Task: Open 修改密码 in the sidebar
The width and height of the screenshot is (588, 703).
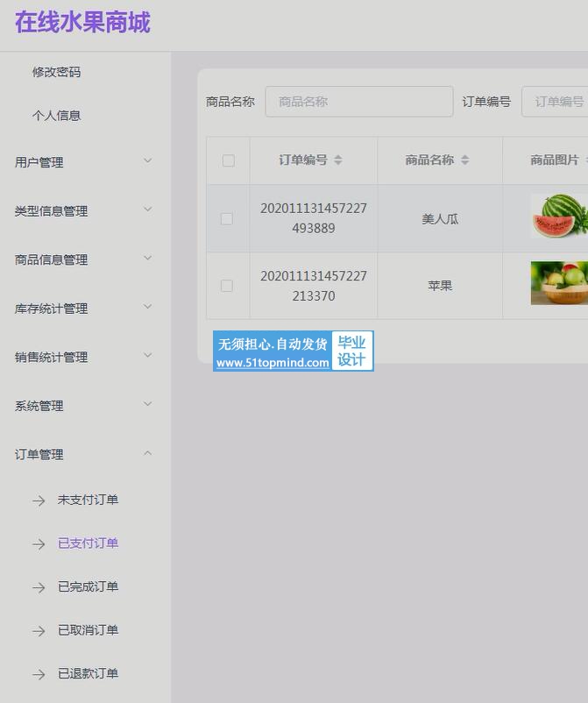Action: [x=56, y=72]
